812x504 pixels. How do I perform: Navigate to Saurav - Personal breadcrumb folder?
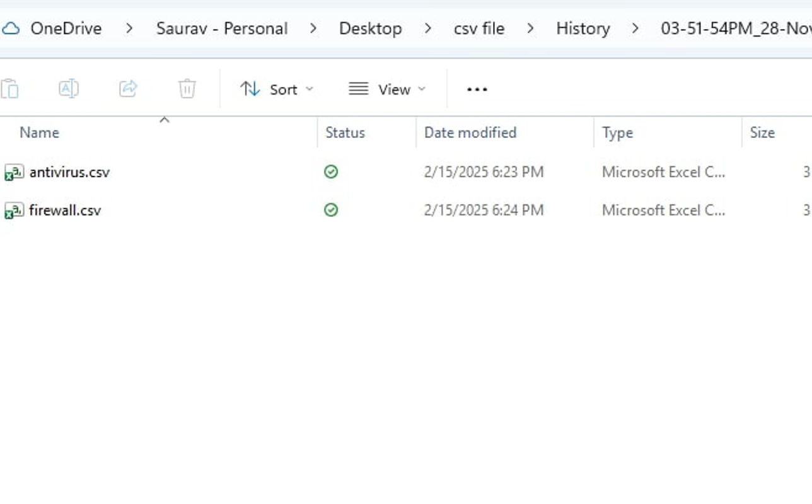tap(222, 28)
